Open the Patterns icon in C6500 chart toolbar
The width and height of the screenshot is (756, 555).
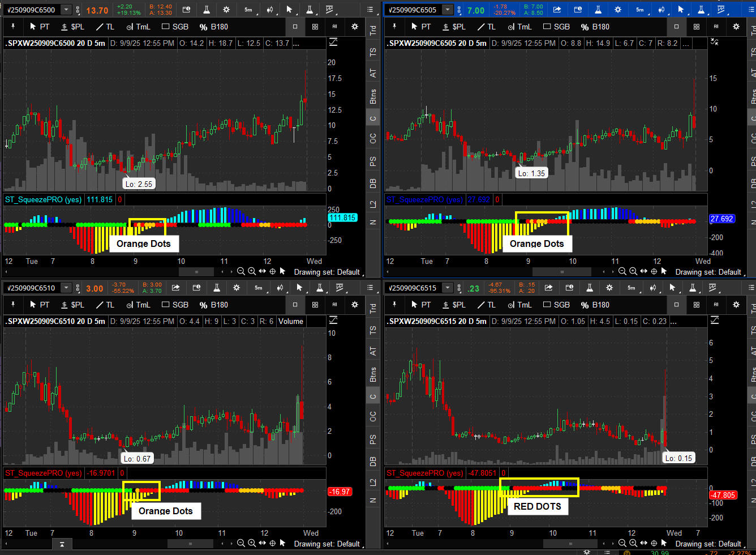point(330,10)
